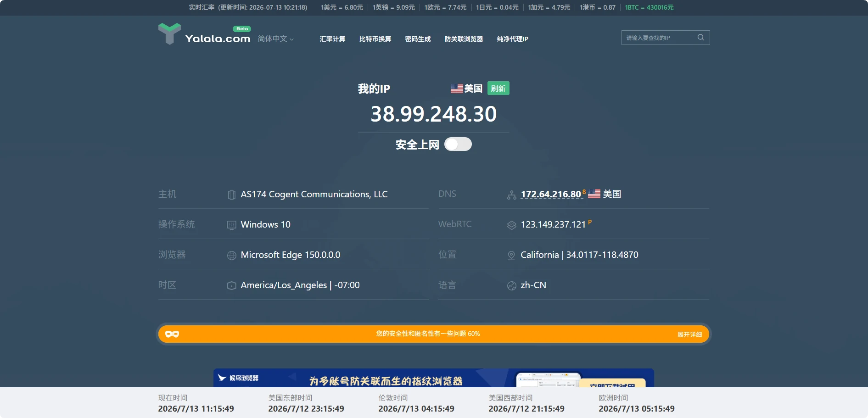Screen dimensions: 868x418
Task: Click the 美国西部时间 clock value
Action: [x=526, y=408]
